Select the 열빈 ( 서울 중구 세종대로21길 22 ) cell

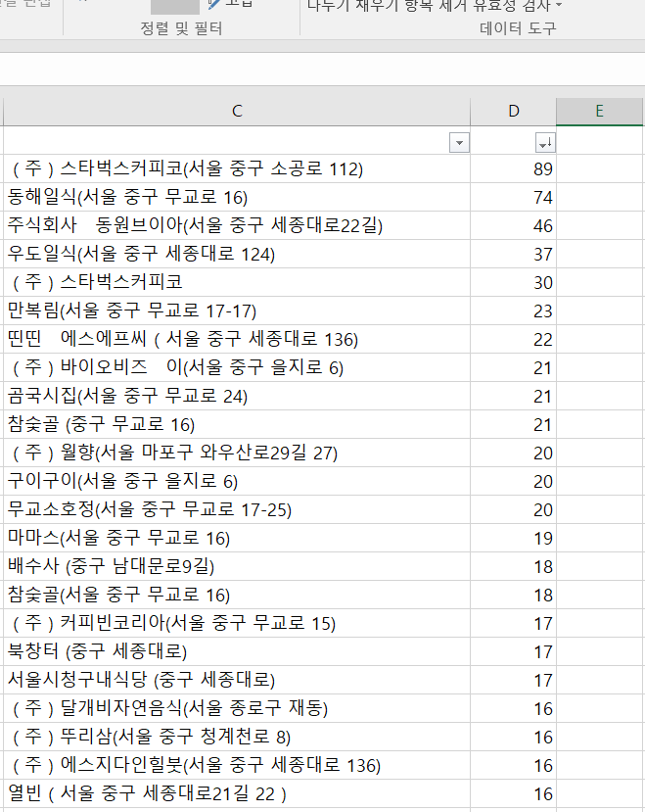[237, 793]
